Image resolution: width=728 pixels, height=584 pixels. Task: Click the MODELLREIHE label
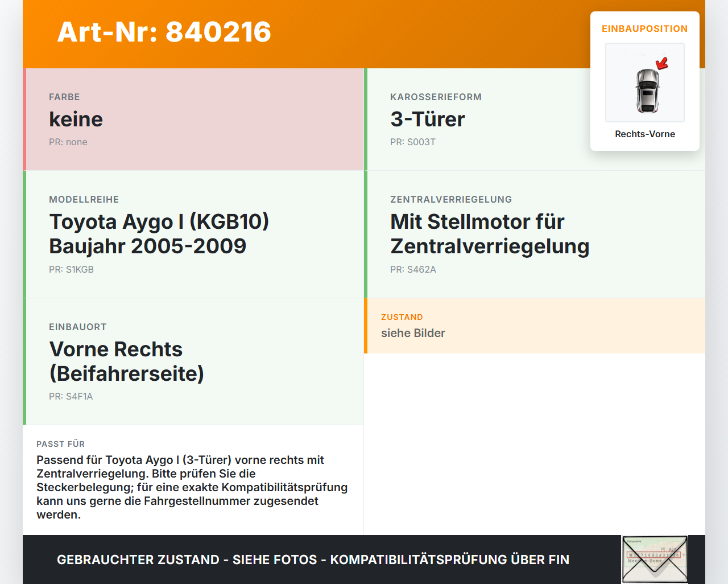[84, 199]
